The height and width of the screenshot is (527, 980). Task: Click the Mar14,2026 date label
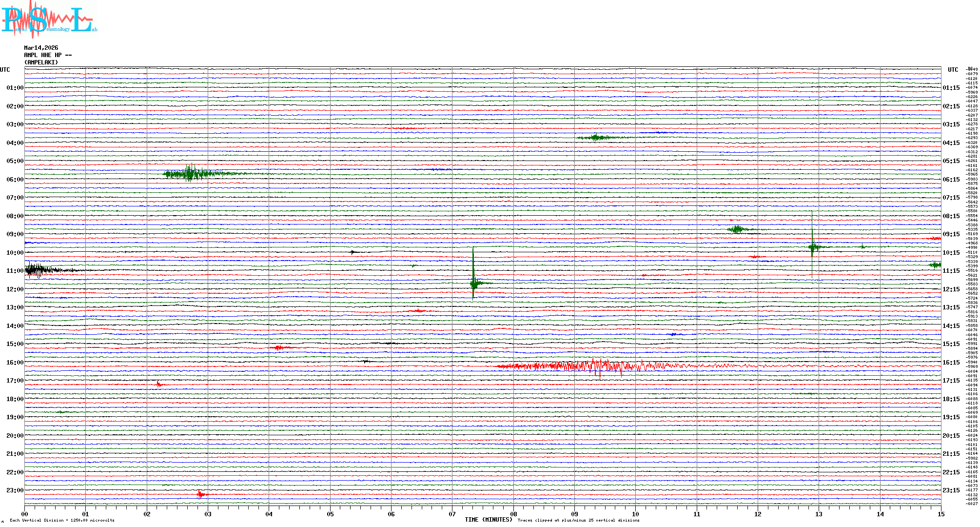tap(41, 48)
